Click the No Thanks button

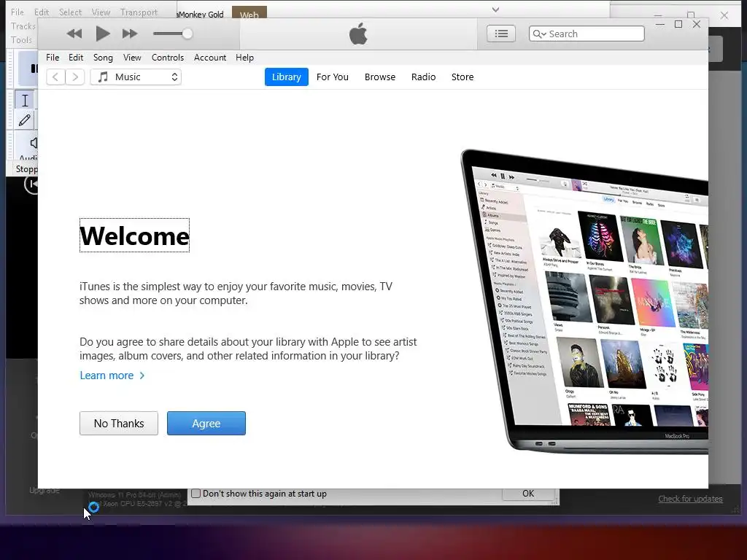pos(119,424)
